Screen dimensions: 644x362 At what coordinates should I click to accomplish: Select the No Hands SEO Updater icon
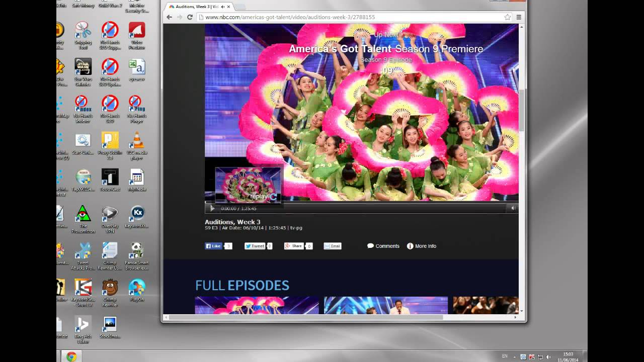[x=110, y=72]
